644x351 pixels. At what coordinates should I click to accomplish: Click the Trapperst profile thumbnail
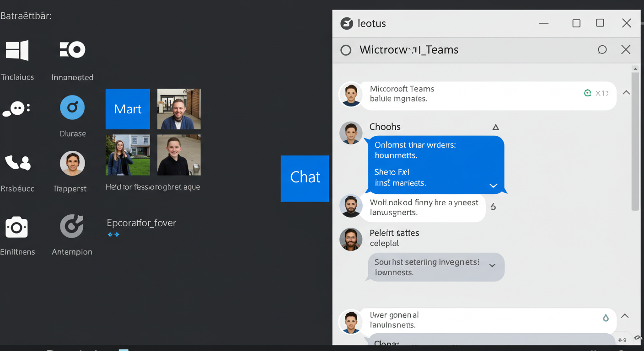72,163
